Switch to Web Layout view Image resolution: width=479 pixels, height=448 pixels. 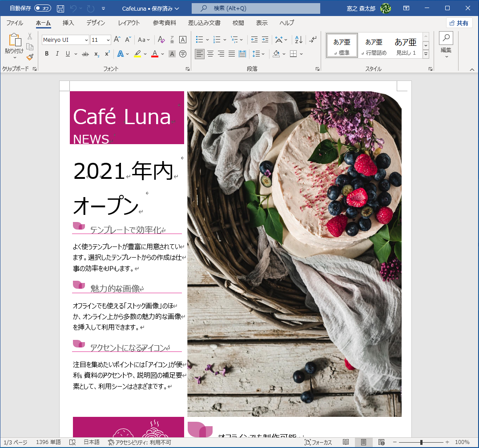tap(382, 442)
